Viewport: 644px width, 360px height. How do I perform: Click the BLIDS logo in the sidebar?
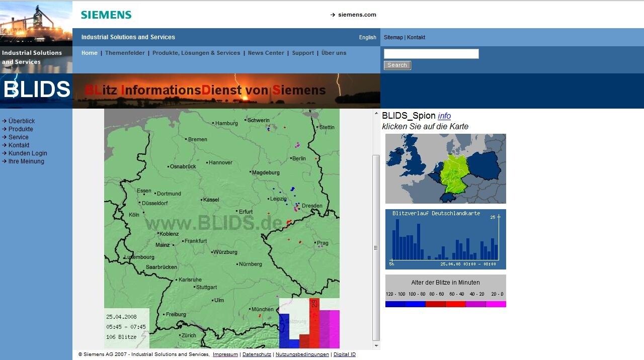tap(36, 89)
